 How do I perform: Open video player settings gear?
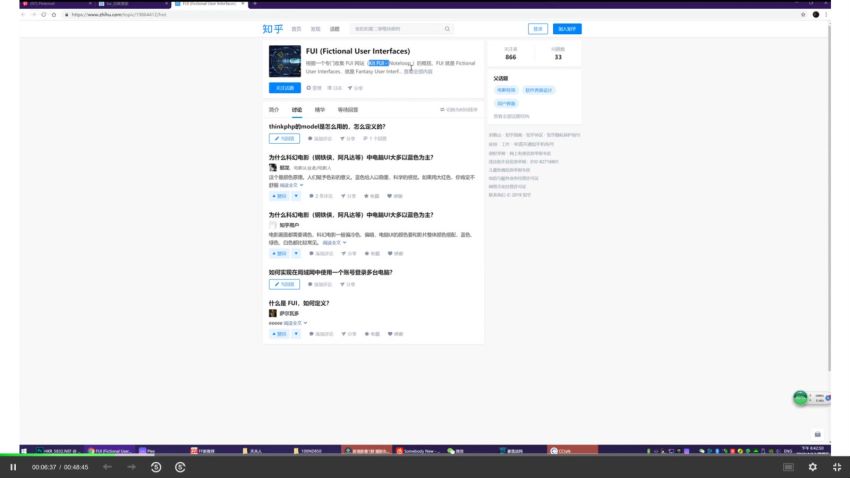(813, 467)
